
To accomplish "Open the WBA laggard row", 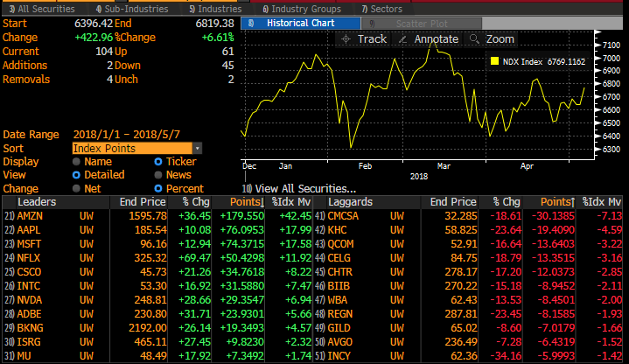I will 468,300.
